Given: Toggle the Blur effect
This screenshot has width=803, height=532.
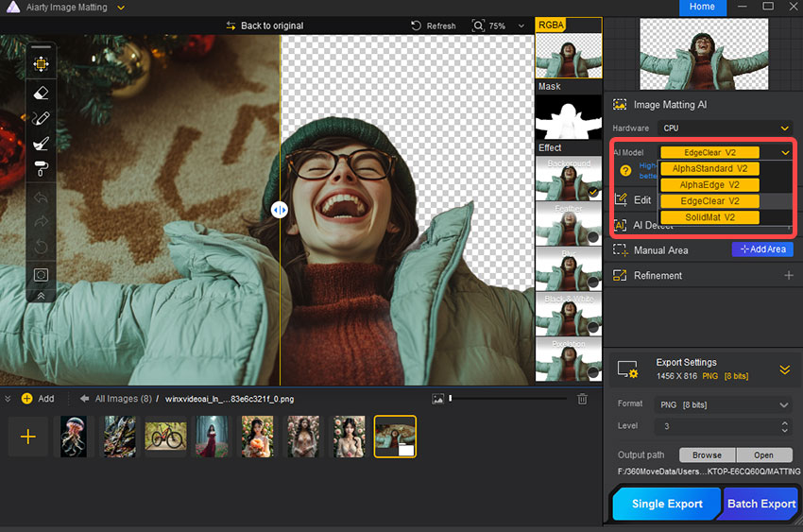Looking at the screenshot, I should [x=593, y=283].
